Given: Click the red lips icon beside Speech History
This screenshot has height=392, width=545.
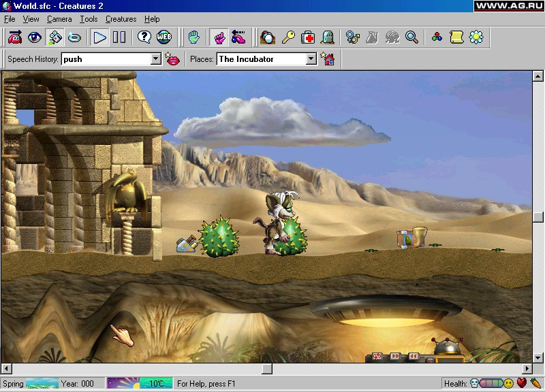Looking at the screenshot, I should point(172,59).
